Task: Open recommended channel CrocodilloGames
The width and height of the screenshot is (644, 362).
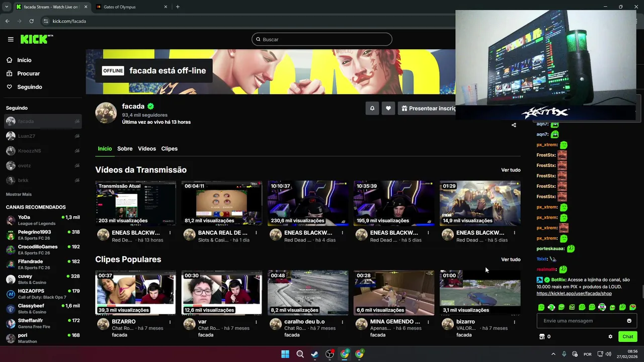Action: [x=43, y=250]
